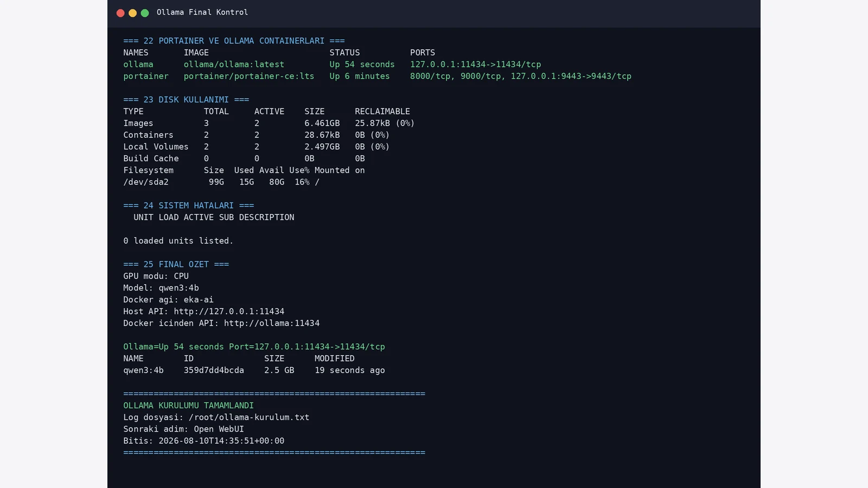This screenshot has height=488, width=868.
Task: Select heading '22 PORTAINER VE OLLAMA CONTAINERLARI'
Action: click(x=234, y=41)
